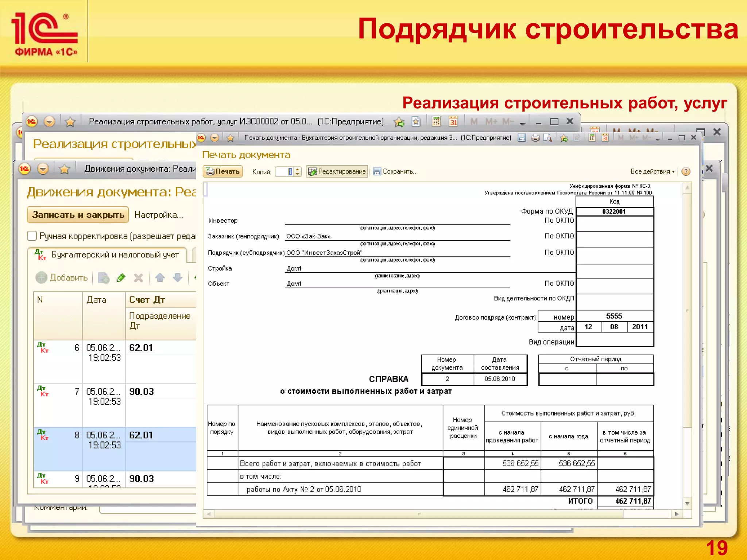747x560 pixels.
Task: Click the green pencil edit entry icon
Action: 121,278
